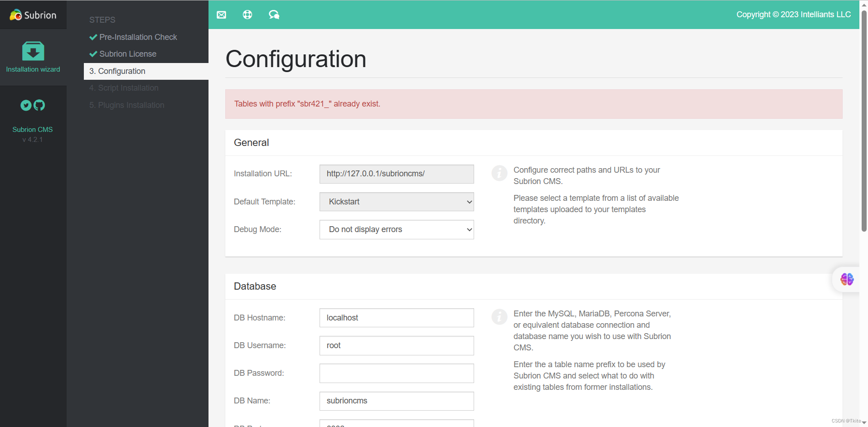Select the 3. Configuration step
Image resolution: width=868 pixels, height=427 pixels.
pos(146,71)
